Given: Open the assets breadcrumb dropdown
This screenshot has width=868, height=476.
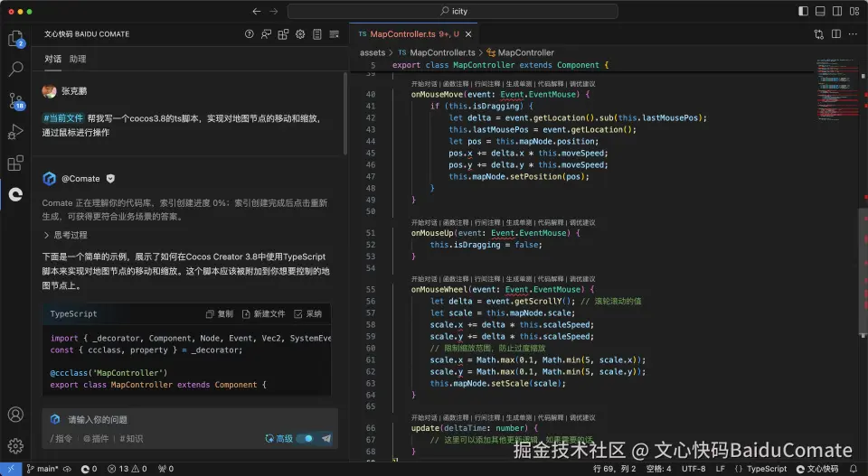Looking at the screenshot, I should click(x=372, y=52).
